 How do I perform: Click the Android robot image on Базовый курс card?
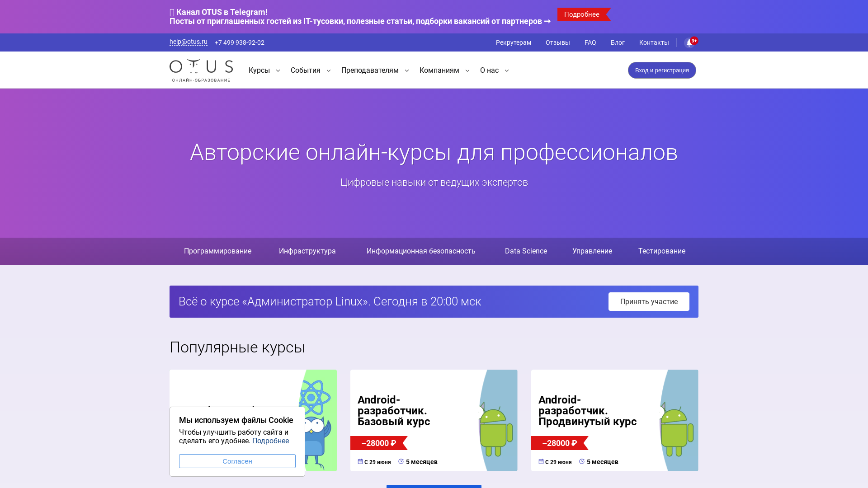496,429
